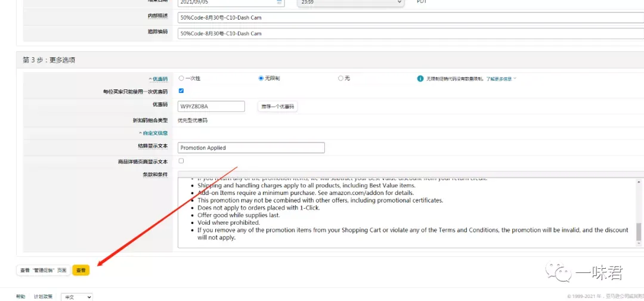
Task: Click inside the 条款和条件 text area
Action: pos(407,213)
